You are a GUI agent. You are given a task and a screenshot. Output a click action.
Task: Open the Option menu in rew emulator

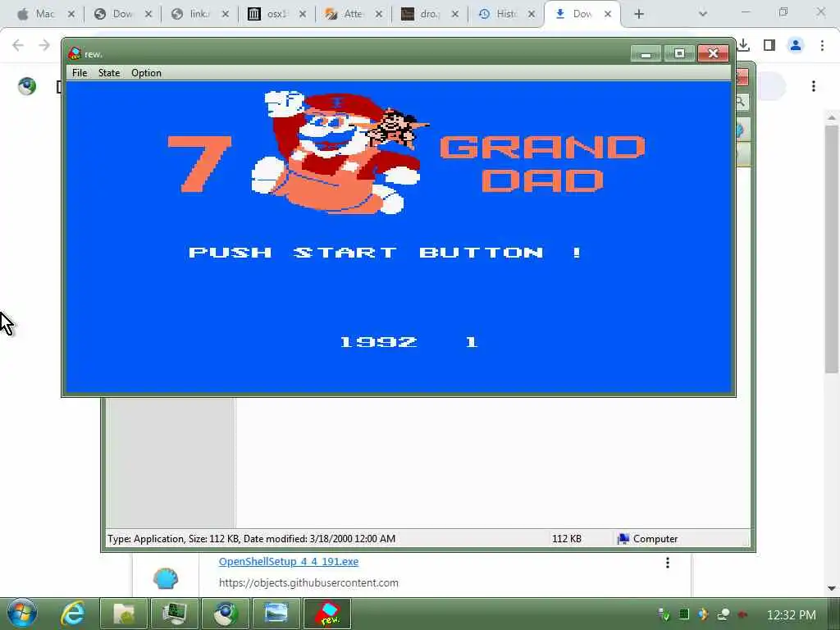146,73
